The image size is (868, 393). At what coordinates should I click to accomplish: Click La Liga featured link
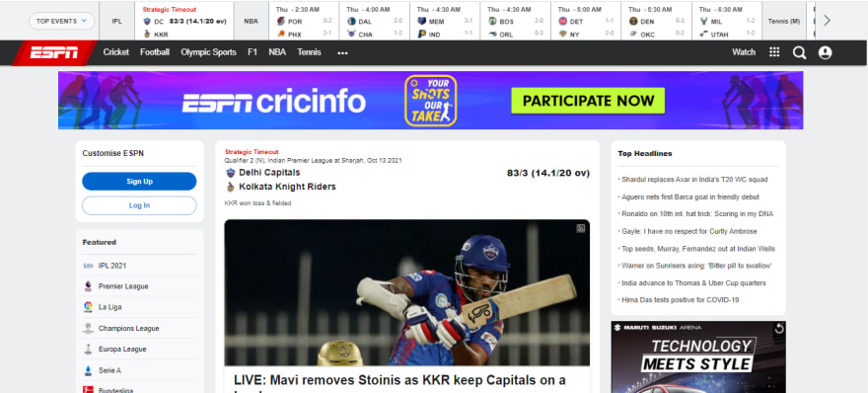point(110,307)
